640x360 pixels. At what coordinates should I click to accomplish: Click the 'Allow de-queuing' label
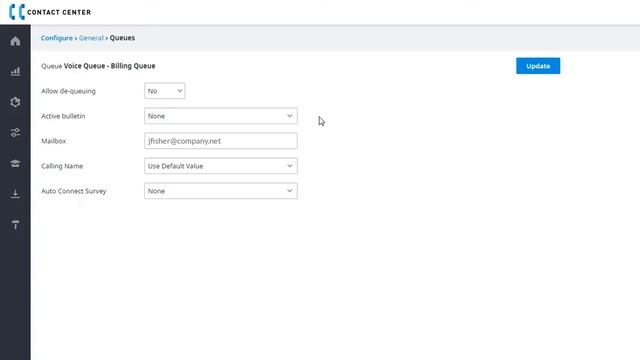coord(68,91)
